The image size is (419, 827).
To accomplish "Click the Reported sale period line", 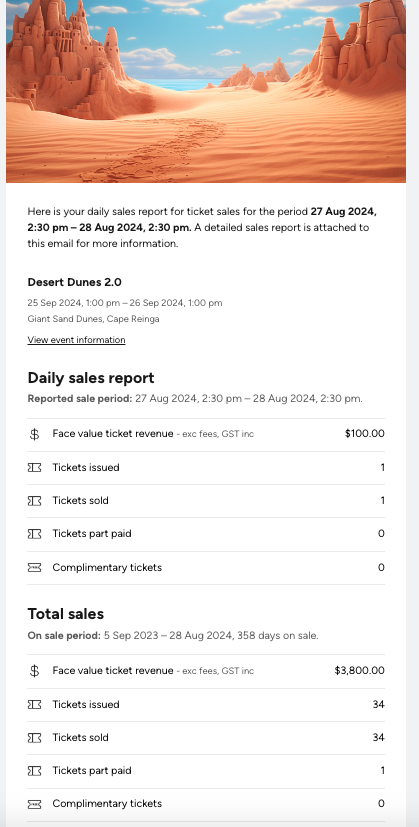I will click(195, 399).
